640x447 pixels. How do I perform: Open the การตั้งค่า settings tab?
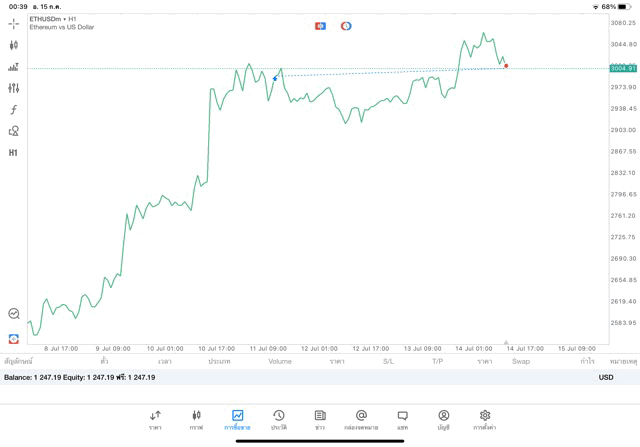485,420
